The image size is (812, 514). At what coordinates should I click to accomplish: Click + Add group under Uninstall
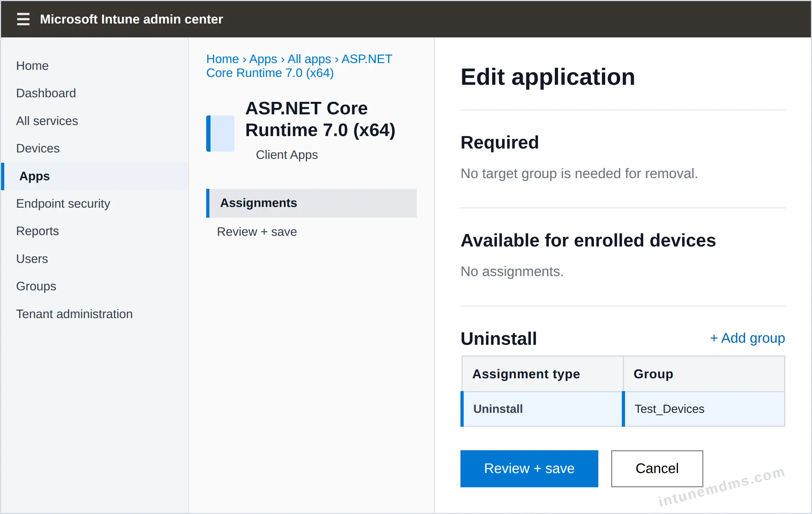[747, 338]
